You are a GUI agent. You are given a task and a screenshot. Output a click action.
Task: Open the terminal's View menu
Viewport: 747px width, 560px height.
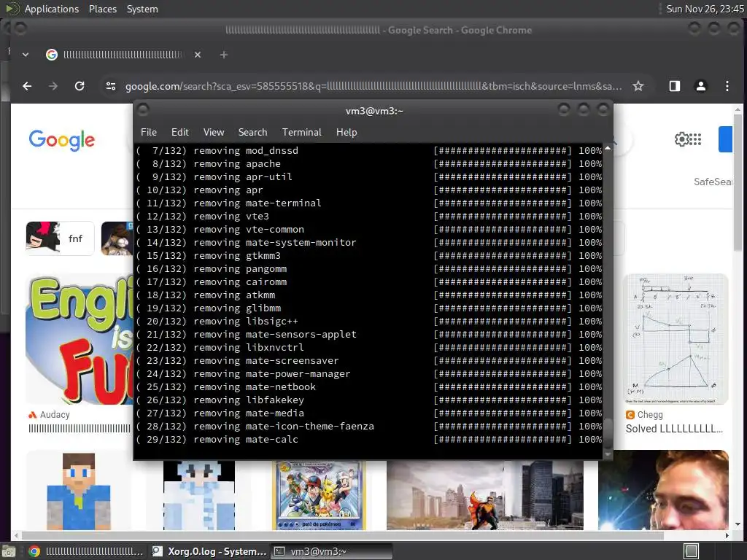214,133
